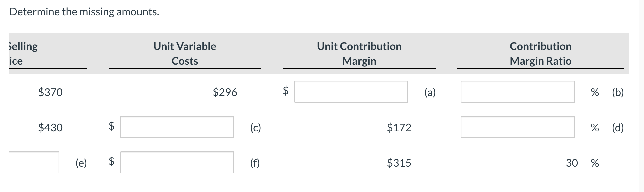Click the unit contribution margin field (a)
This screenshot has height=192, width=644.
(351, 92)
